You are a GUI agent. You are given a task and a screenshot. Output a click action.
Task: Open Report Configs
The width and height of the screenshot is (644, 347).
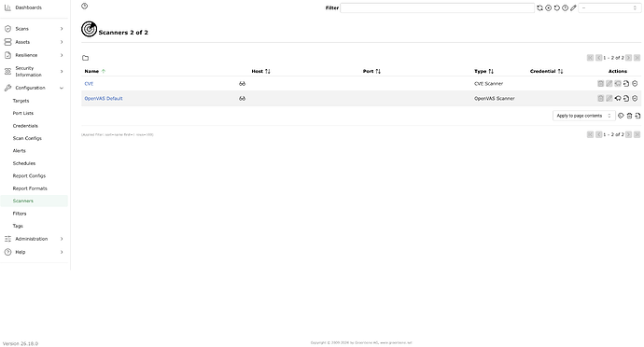coord(29,175)
